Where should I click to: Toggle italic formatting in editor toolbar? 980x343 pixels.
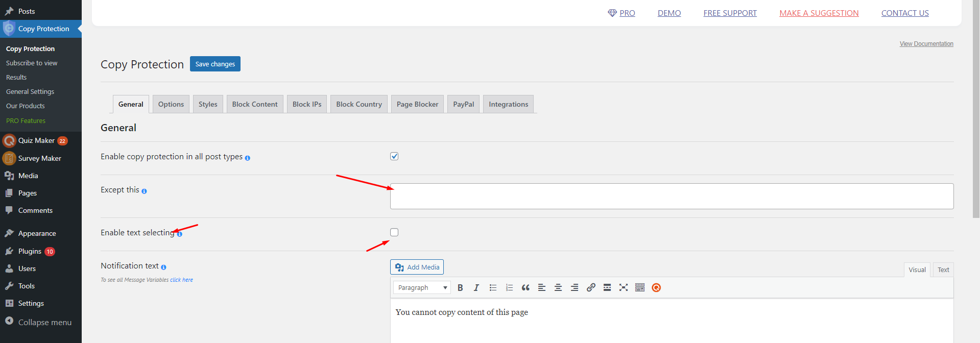pos(476,287)
